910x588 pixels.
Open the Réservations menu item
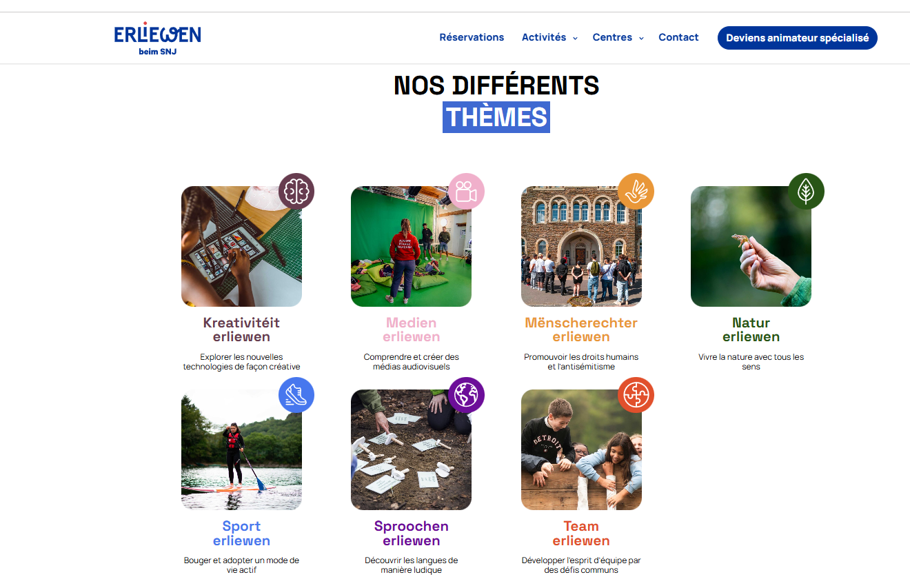[x=472, y=37]
